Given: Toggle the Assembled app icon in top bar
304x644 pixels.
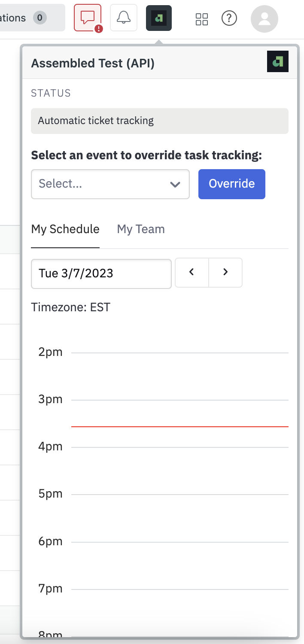Looking at the screenshot, I should (159, 18).
